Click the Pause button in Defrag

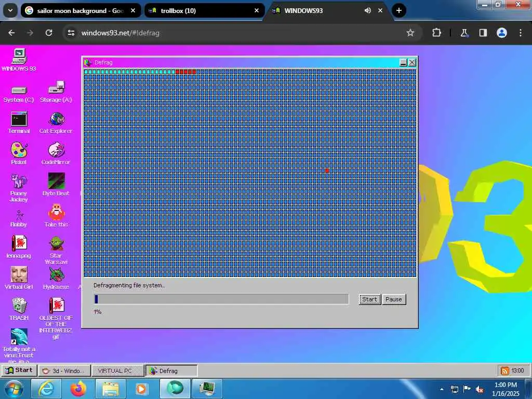(x=394, y=299)
